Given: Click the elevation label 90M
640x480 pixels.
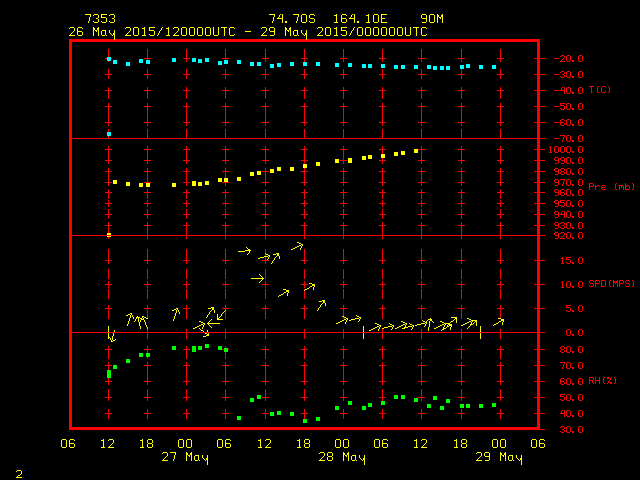Looking at the screenshot, I should tap(432, 19).
